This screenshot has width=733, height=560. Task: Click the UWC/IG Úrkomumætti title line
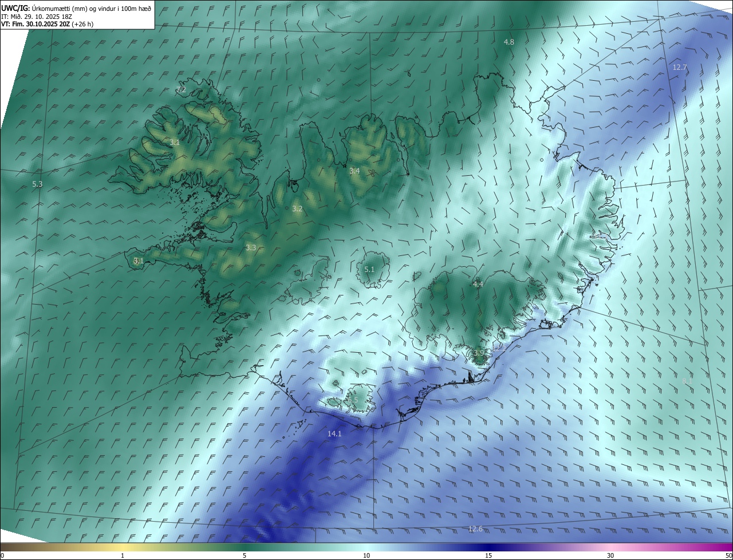[76, 9]
